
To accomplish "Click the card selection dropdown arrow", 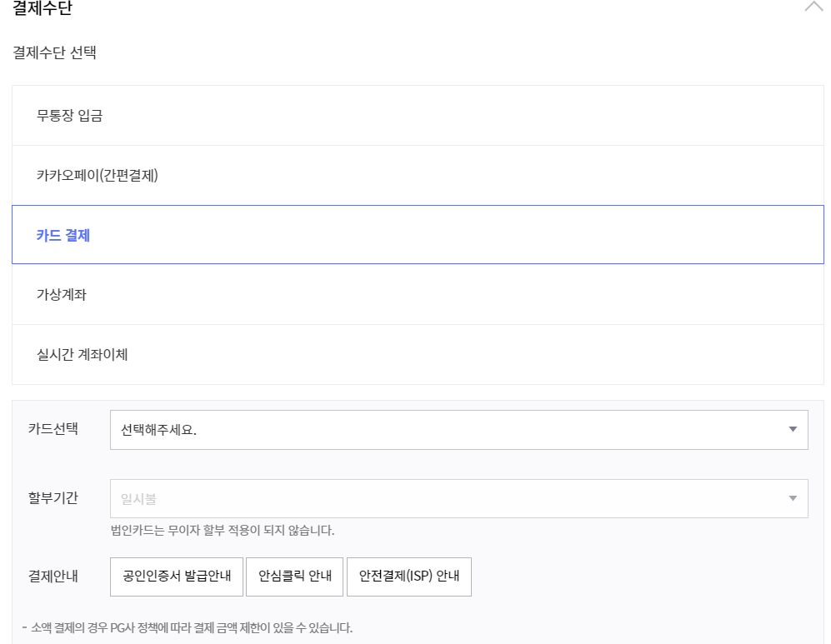I will pos(792,429).
